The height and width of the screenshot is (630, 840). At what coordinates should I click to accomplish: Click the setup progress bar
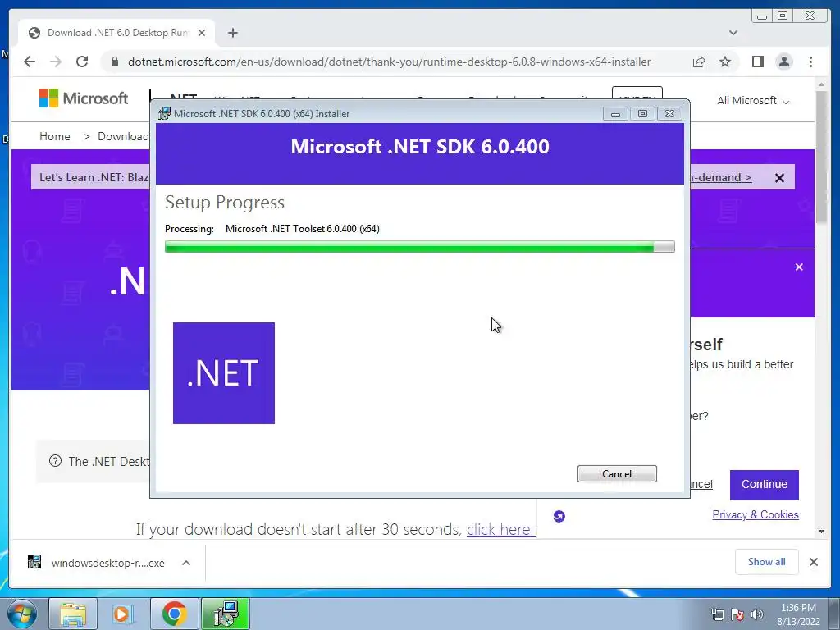419,246
